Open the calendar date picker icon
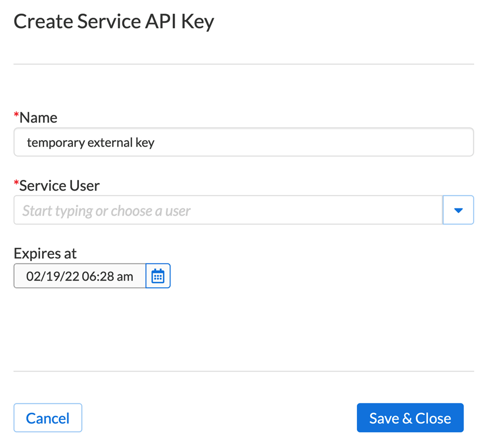Viewport: 487px width, 448px height. coord(158,276)
